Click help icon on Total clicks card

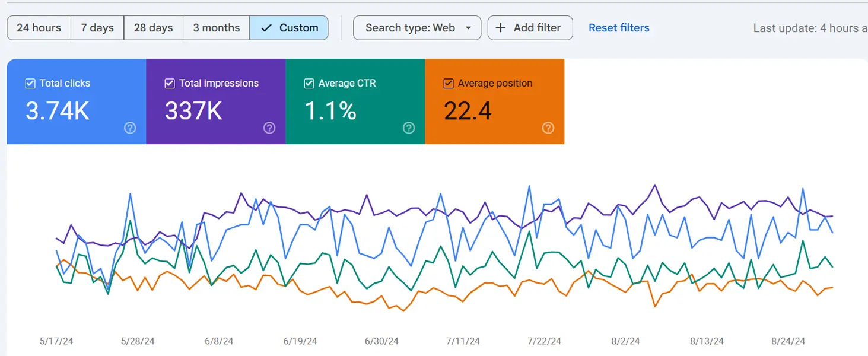[130, 128]
